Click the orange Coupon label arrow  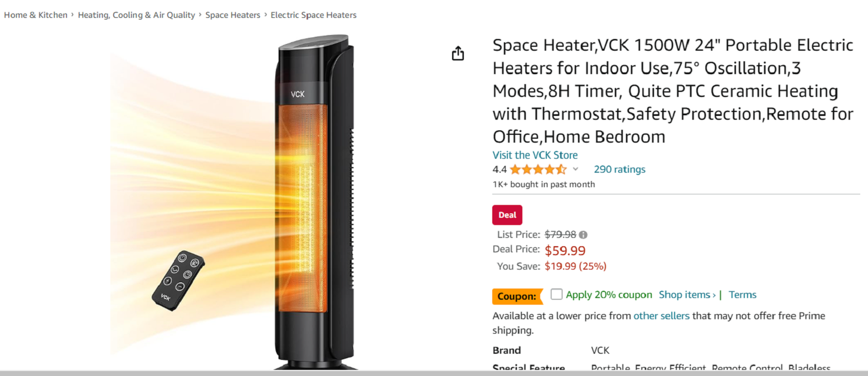coord(516,296)
